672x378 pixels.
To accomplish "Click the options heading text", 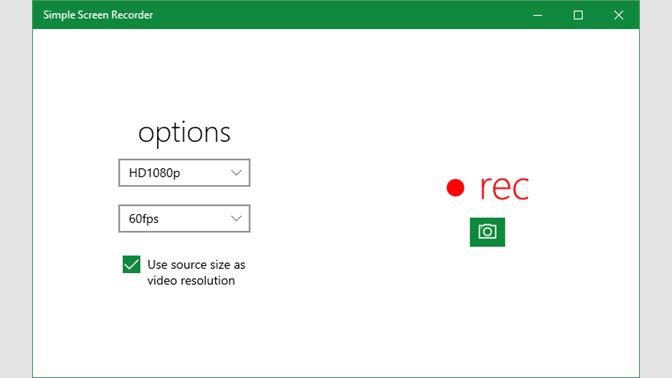I will [x=184, y=133].
